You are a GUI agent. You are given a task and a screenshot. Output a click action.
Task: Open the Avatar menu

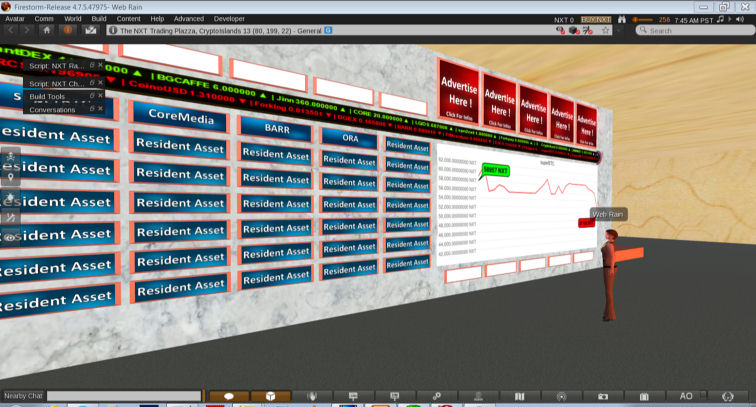coord(14,19)
